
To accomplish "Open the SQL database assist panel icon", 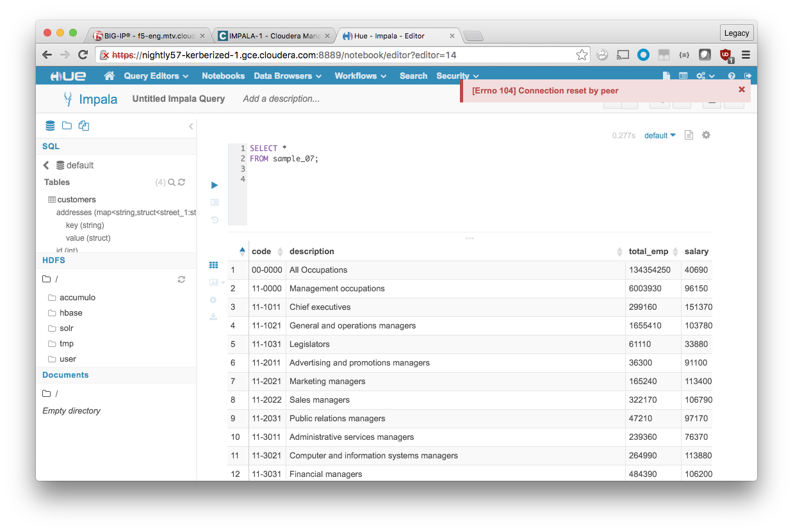I will 50,125.
